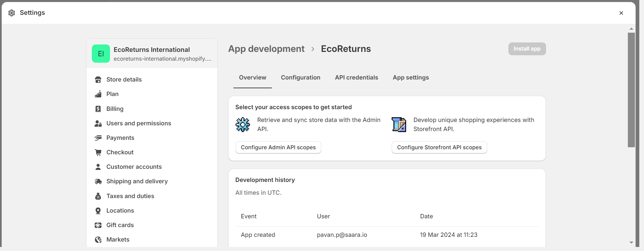Click the Checkout cart icon
644x251 pixels.
coord(98,152)
